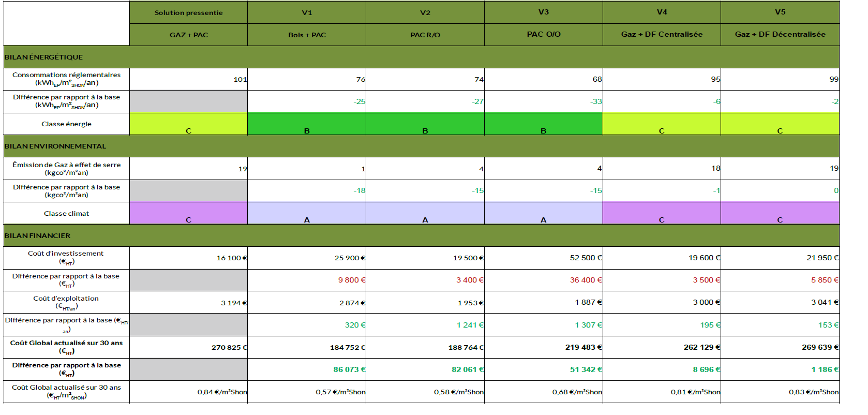Select the 'Consommations réglementaires' row label

coord(66,79)
